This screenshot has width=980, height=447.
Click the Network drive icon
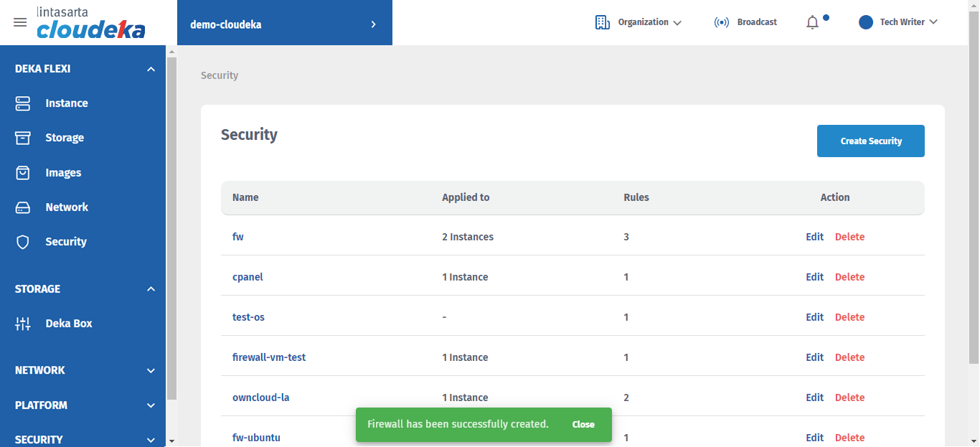coord(23,207)
